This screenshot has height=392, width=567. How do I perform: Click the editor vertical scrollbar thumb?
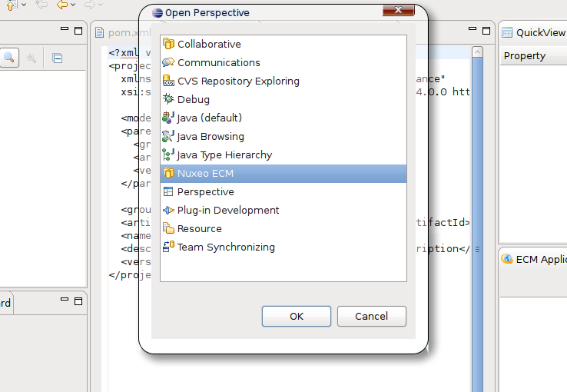tap(477, 224)
